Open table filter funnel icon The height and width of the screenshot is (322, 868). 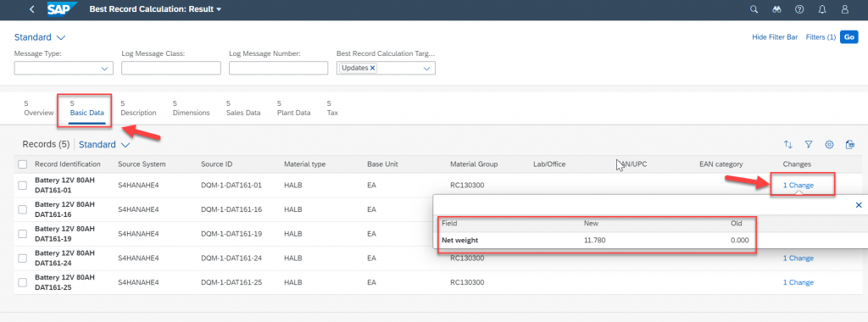tap(808, 144)
